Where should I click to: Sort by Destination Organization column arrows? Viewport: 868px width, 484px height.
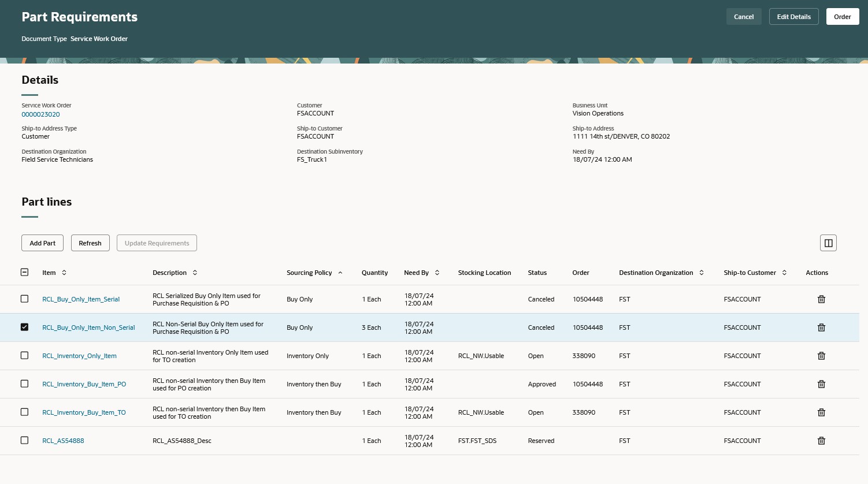click(x=702, y=273)
